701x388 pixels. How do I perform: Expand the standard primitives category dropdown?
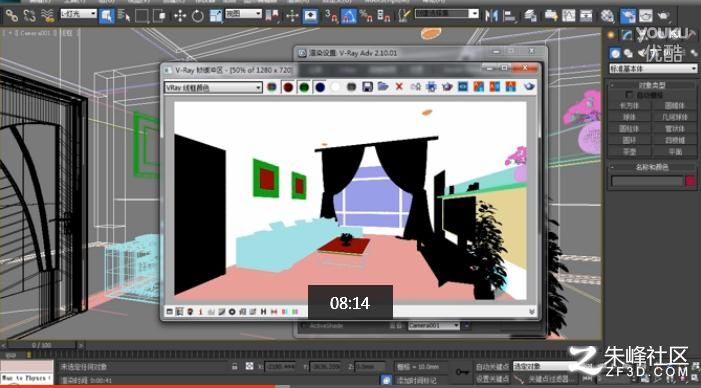click(653, 68)
